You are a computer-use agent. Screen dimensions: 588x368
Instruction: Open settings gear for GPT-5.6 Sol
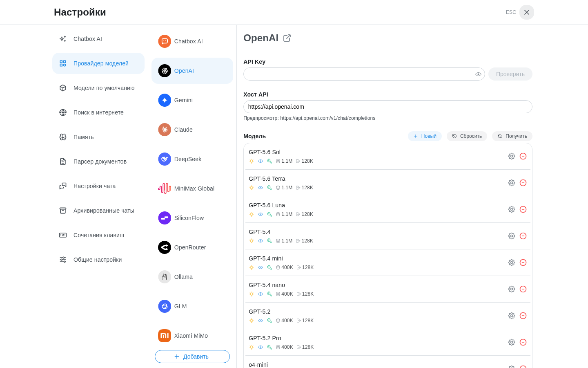pos(512,156)
